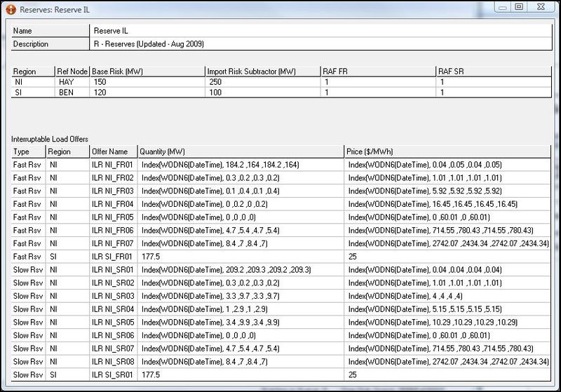The height and width of the screenshot is (392, 561).
Task: Click Base Risk value '120'
Action: click(x=147, y=93)
